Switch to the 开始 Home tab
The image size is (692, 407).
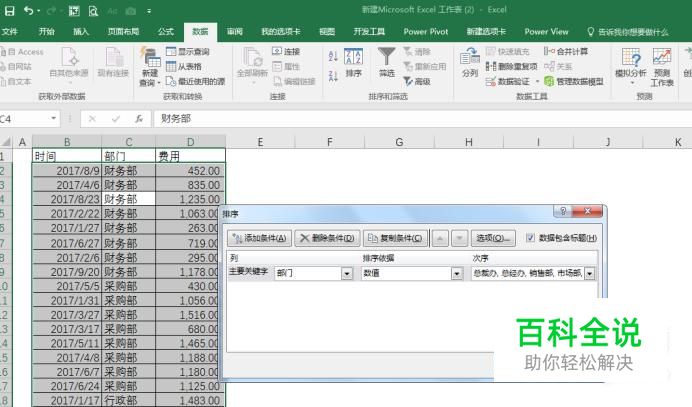coord(46,32)
